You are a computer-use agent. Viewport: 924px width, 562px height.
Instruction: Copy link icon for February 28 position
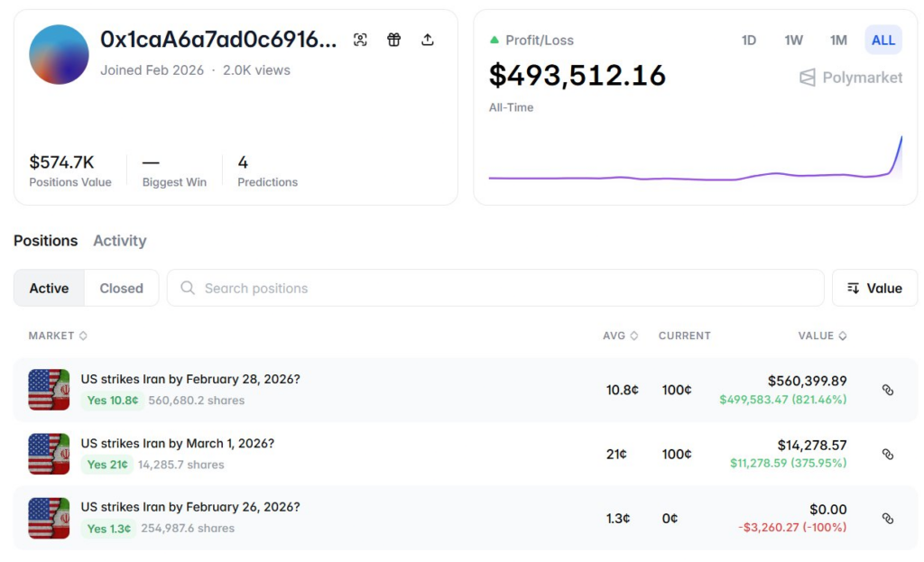click(x=887, y=390)
